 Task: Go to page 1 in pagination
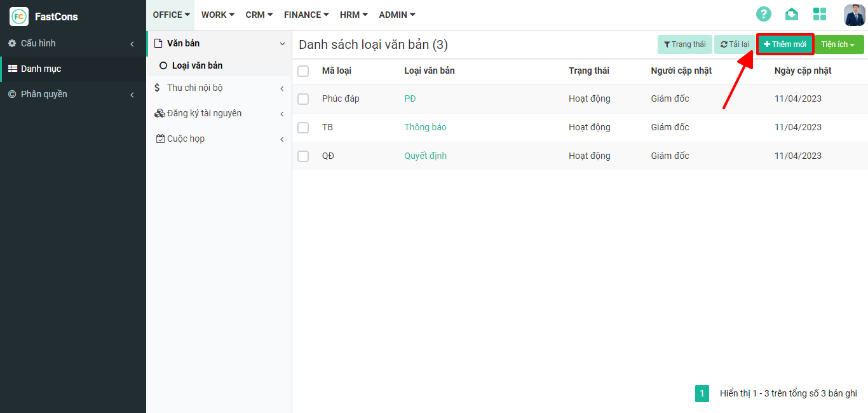[x=702, y=393]
